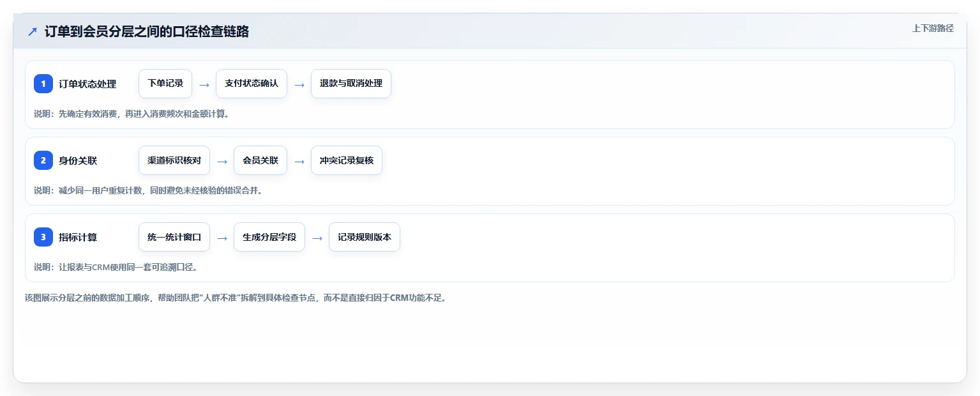Click the note 让报表与CRM使用同一套可追溯口径

coord(128,268)
